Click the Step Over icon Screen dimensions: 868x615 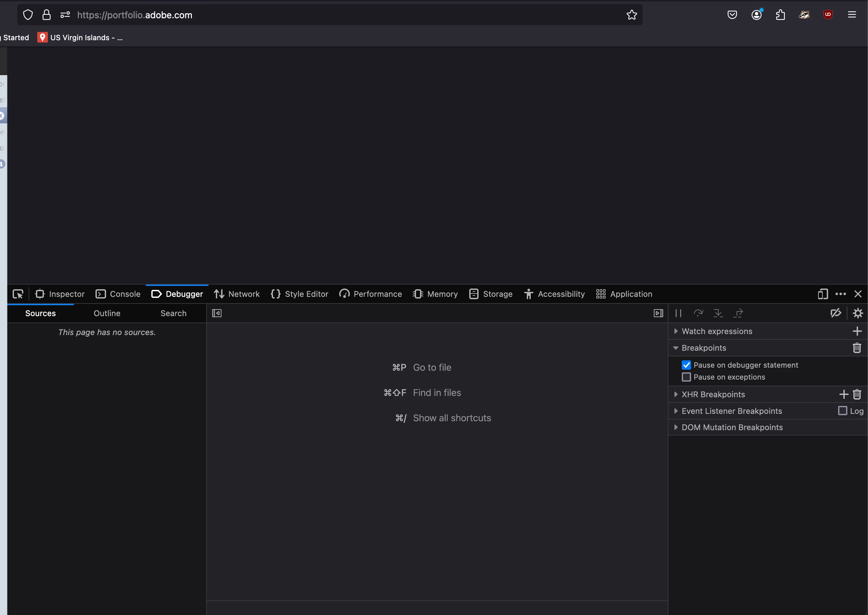698,313
